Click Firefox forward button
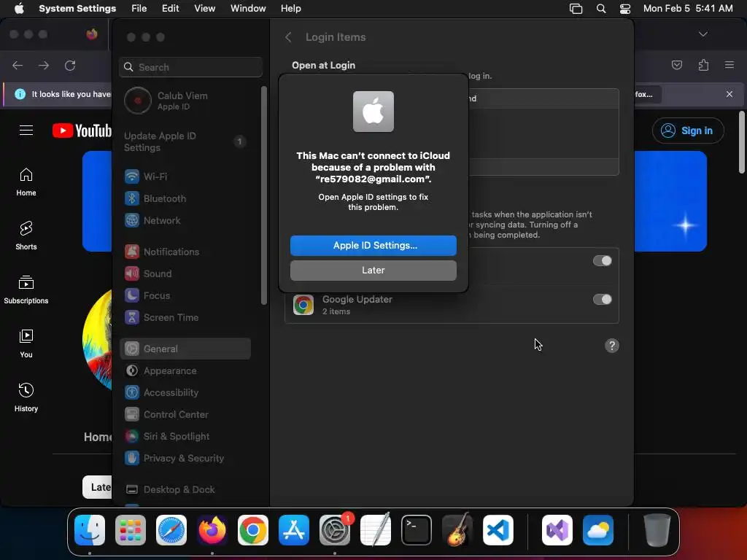Image resolution: width=747 pixels, height=560 pixels. 44,65
